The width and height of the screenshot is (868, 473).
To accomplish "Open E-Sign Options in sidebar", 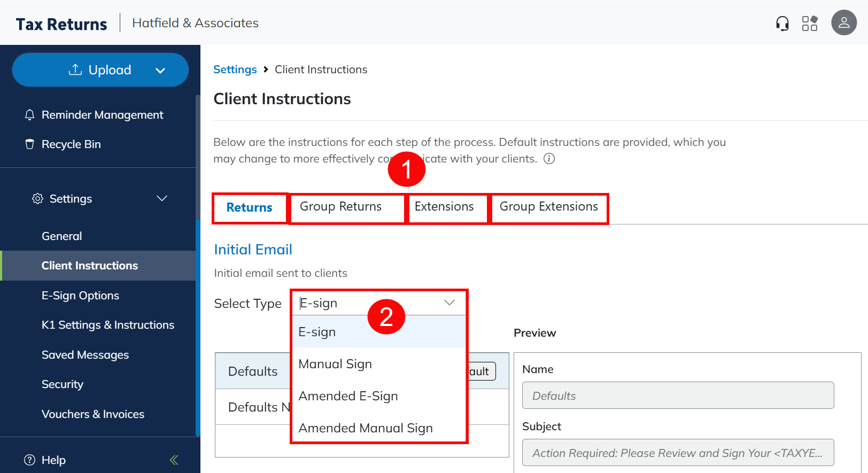I will (x=80, y=296).
